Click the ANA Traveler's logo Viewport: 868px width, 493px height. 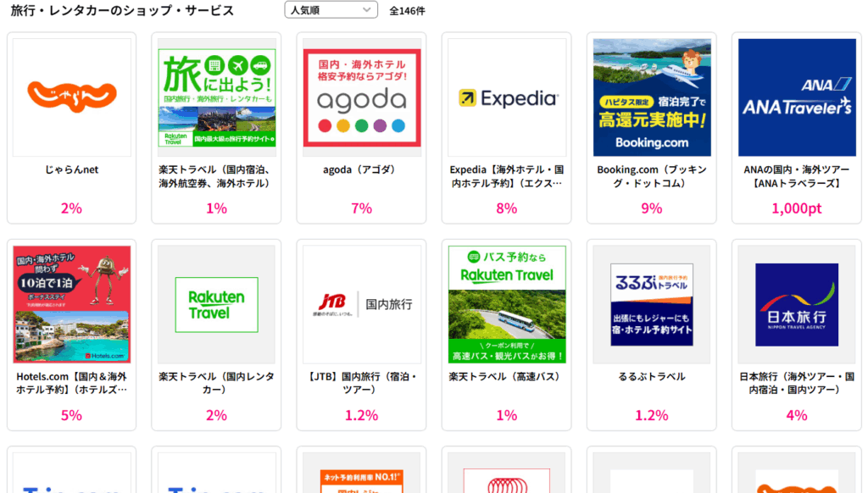(x=797, y=97)
